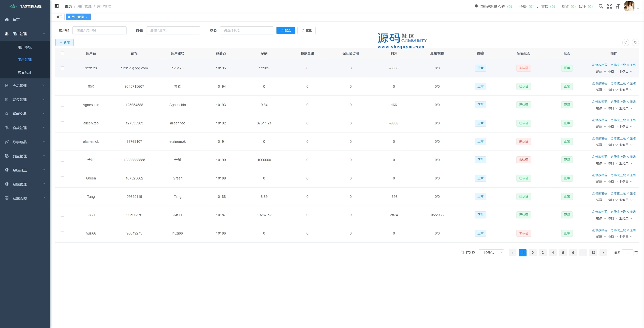Open 实名认证 in the sidebar submenu
644x328 pixels.
[x=25, y=72]
